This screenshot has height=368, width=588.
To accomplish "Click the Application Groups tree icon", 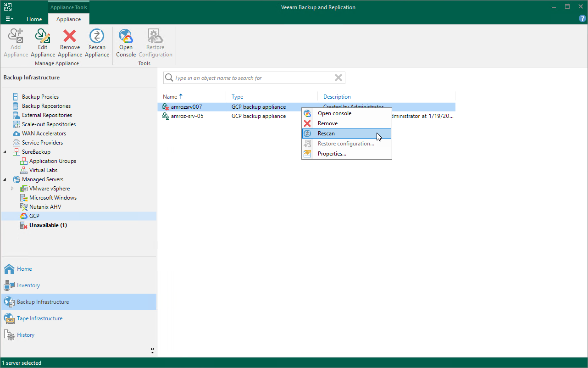I will tap(24, 161).
